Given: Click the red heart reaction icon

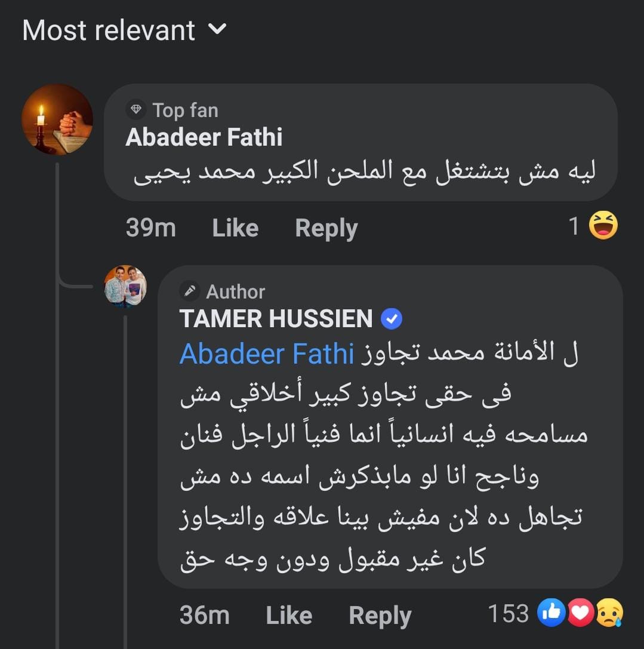Looking at the screenshot, I should 580,613.
